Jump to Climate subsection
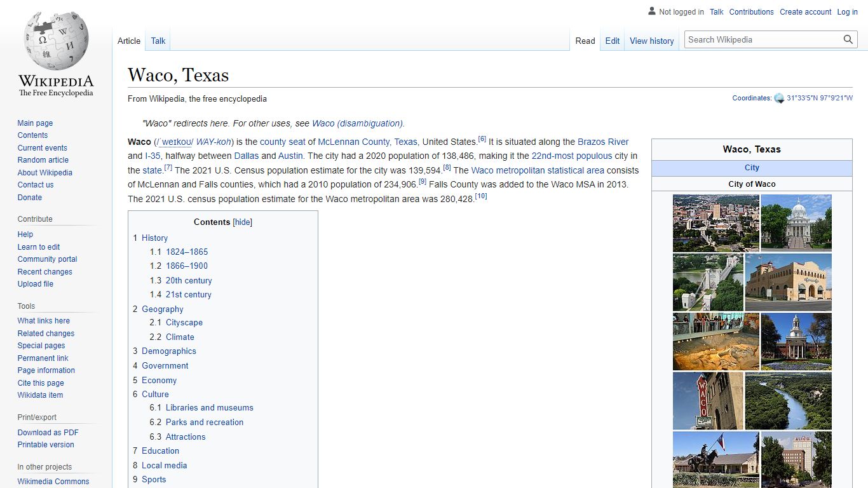The height and width of the screenshot is (488, 868). 180,337
